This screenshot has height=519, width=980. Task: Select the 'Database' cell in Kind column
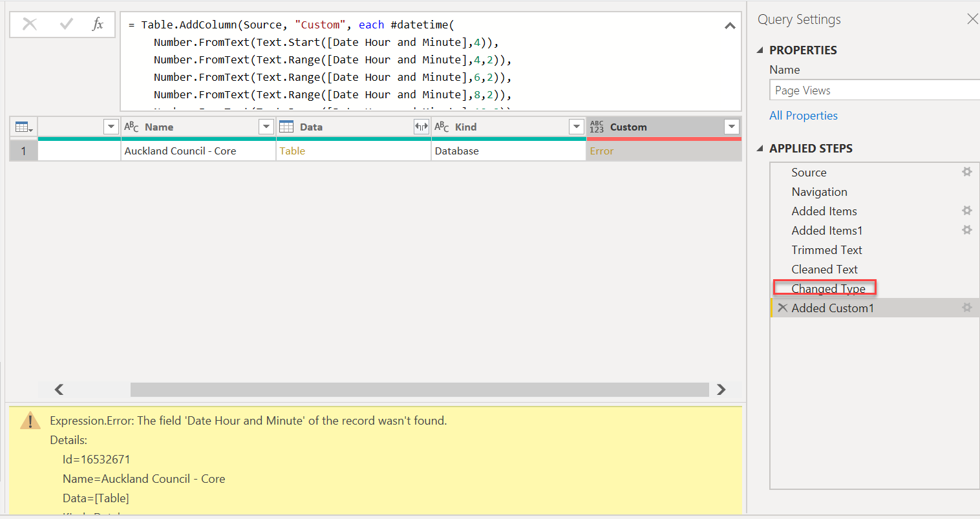[x=509, y=151]
